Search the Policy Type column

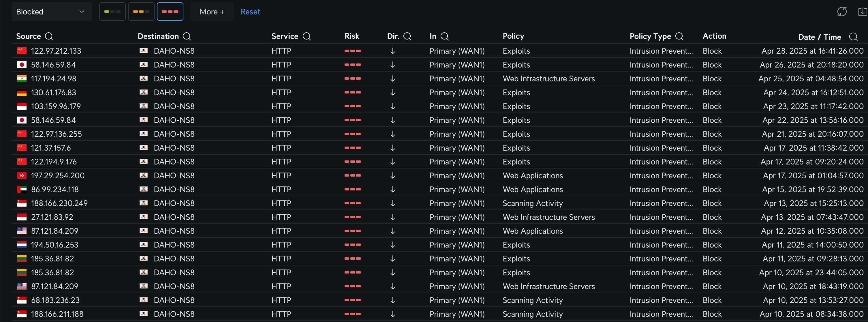679,36
